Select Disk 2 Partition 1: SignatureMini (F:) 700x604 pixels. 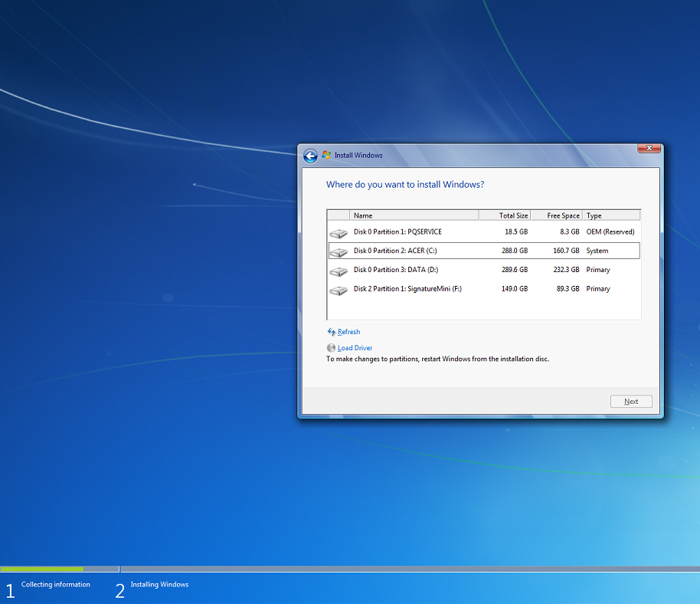click(x=484, y=289)
